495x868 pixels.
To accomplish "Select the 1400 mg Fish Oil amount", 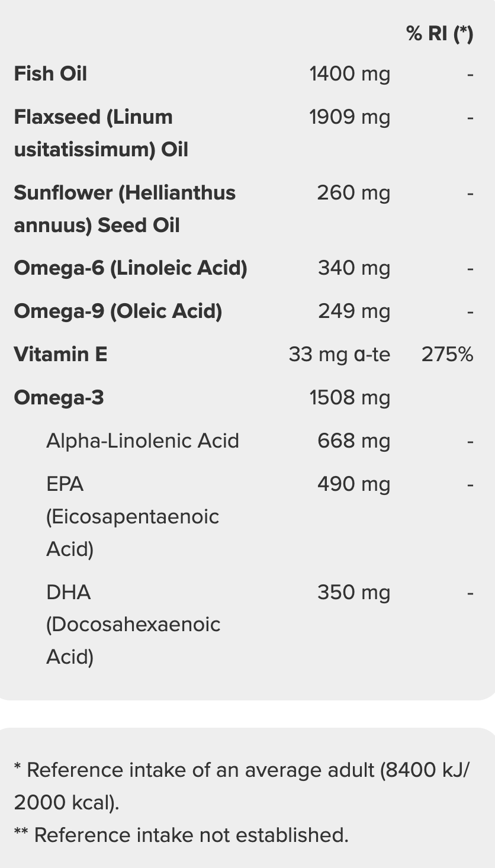I will click(349, 74).
